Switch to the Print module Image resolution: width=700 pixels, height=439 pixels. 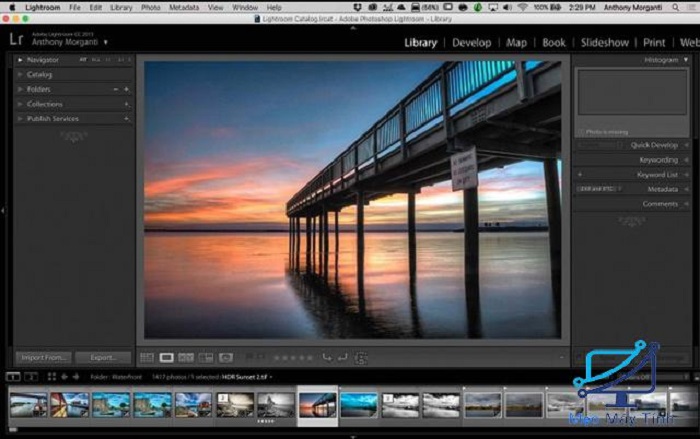(x=654, y=43)
